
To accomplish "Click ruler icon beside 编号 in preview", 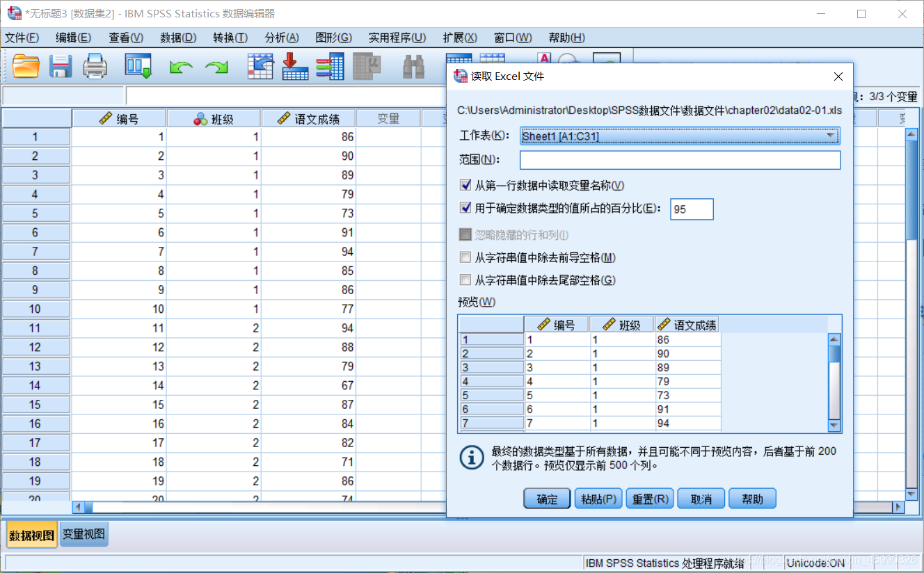I will (x=543, y=325).
